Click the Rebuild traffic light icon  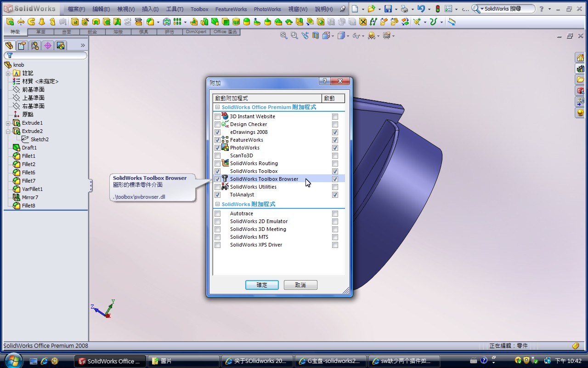(x=437, y=9)
